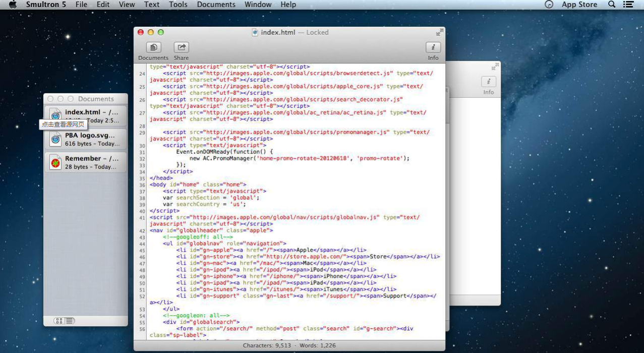Click the Info button in the background window
Viewport: 644px width, 353px height.
pyautogui.click(x=488, y=82)
